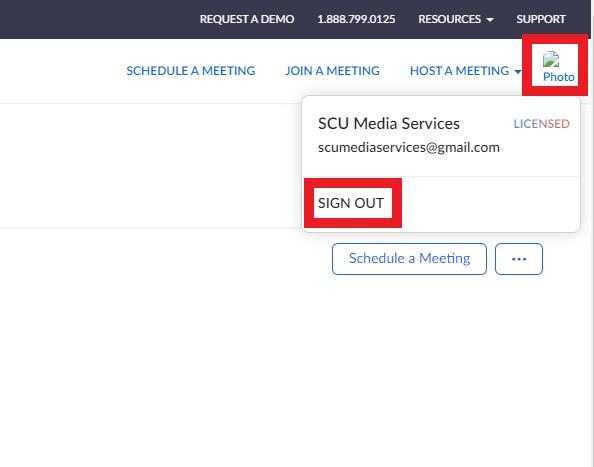Click the phone number 1.888.799.0125

[x=356, y=19]
